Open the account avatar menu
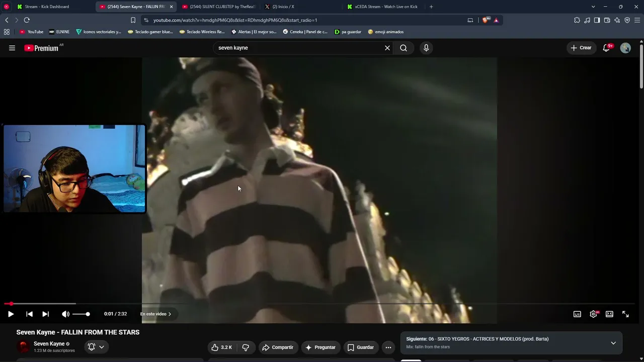Viewport: 644px width, 362px height. [x=625, y=48]
